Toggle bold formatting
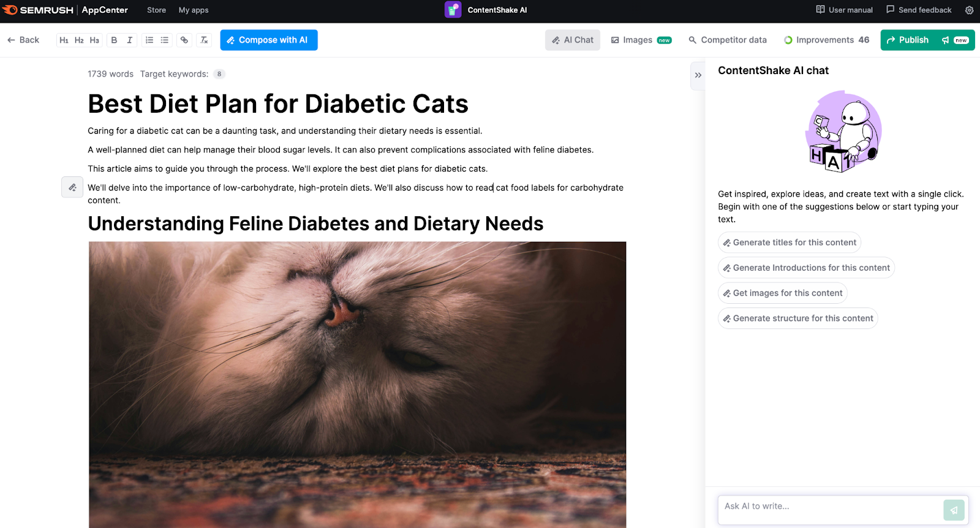Screen dimensions: 980x528 coord(114,40)
